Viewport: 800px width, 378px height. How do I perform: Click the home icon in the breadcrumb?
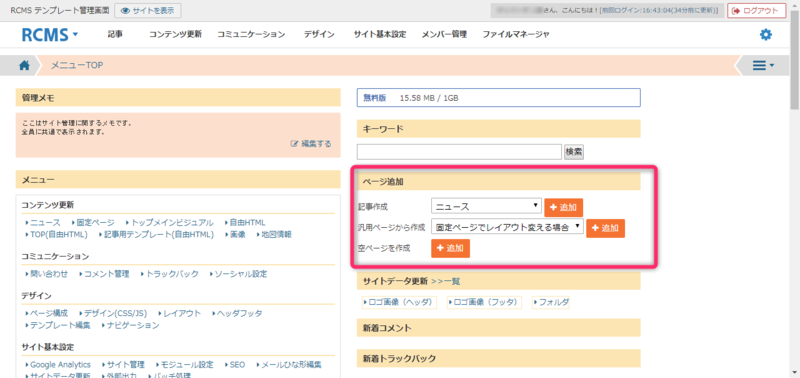[24, 65]
